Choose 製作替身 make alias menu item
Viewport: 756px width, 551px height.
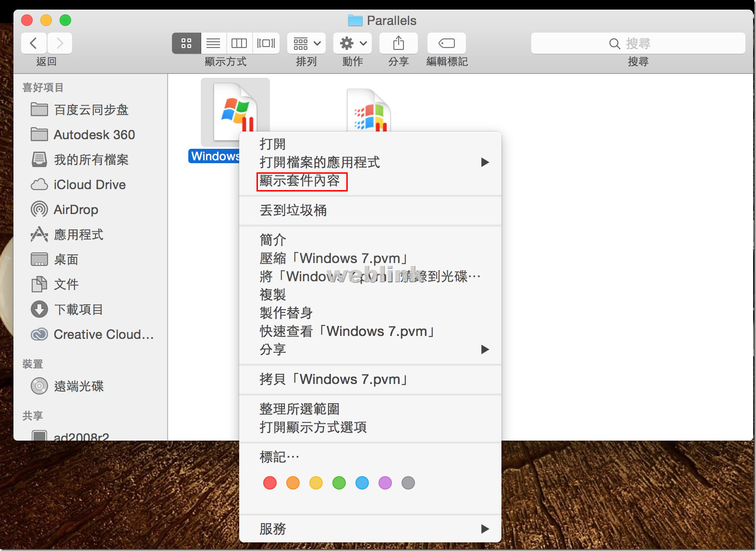pyautogui.click(x=370, y=313)
